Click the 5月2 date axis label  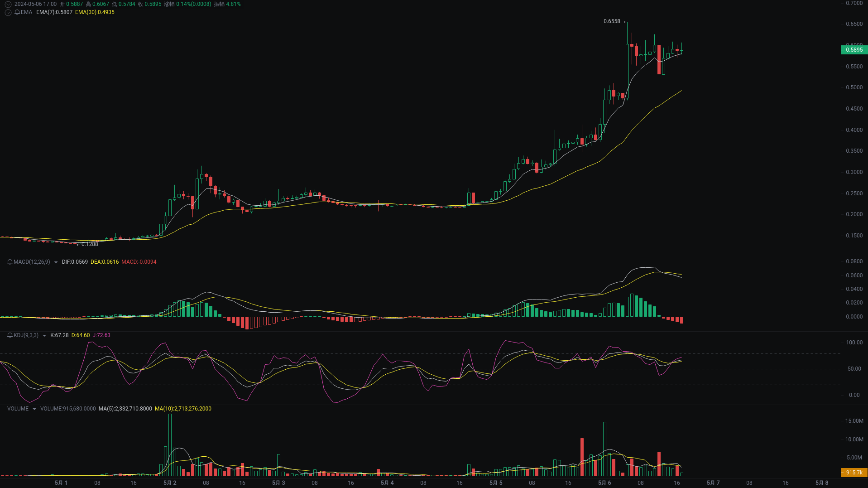point(169,483)
